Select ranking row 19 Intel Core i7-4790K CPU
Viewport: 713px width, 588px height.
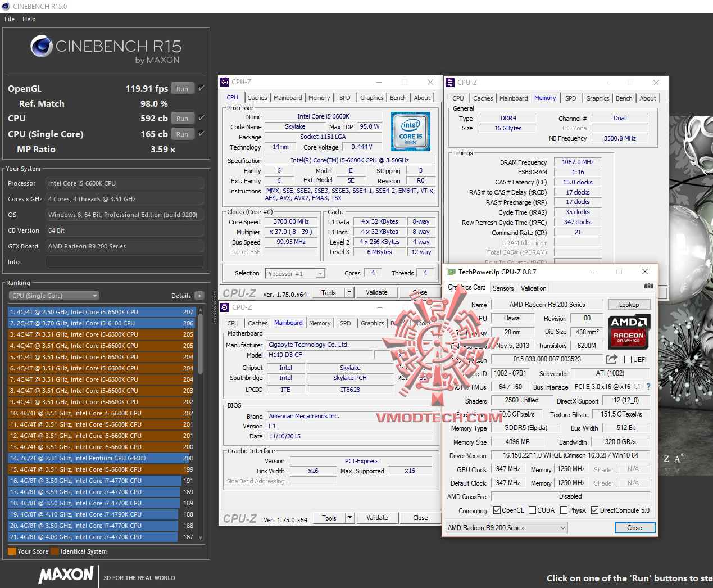pyautogui.click(x=101, y=514)
